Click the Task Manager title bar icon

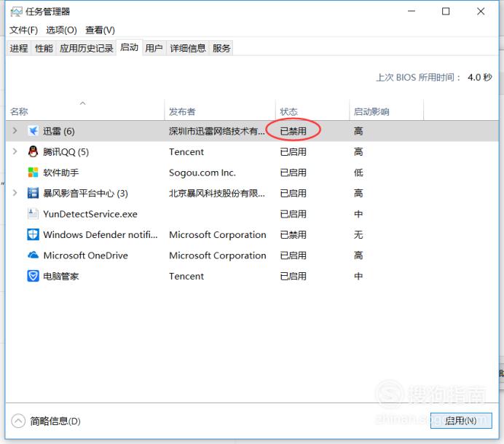pos(16,12)
